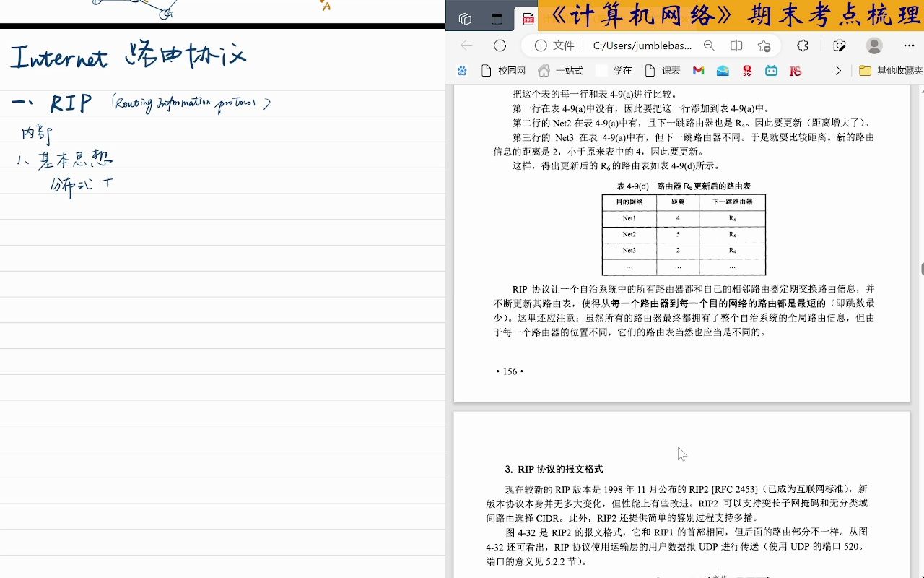Open the red RS bookmark icon

point(796,70)
